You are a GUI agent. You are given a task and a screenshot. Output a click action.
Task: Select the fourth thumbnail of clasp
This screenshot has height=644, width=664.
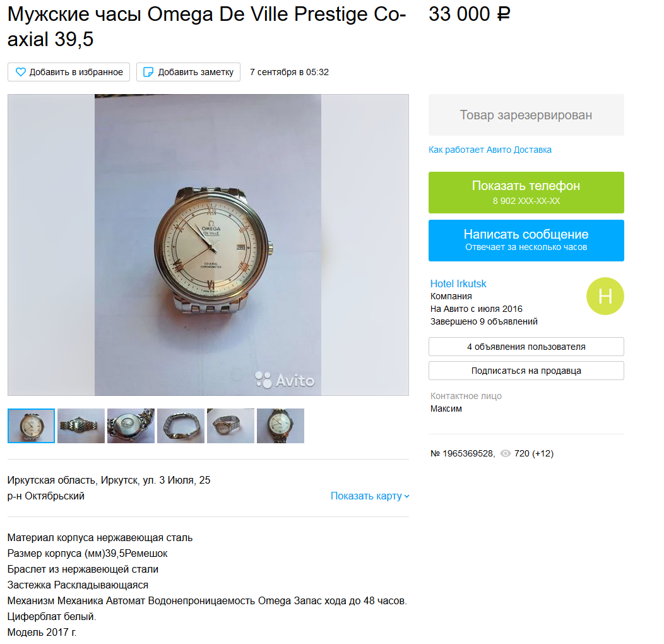[x=181, y=426]
